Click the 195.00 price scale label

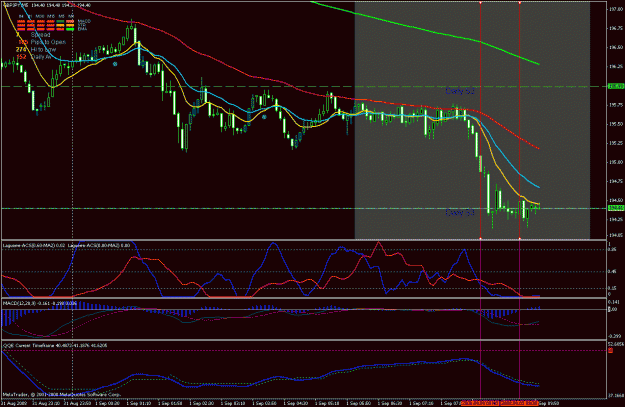616,162
